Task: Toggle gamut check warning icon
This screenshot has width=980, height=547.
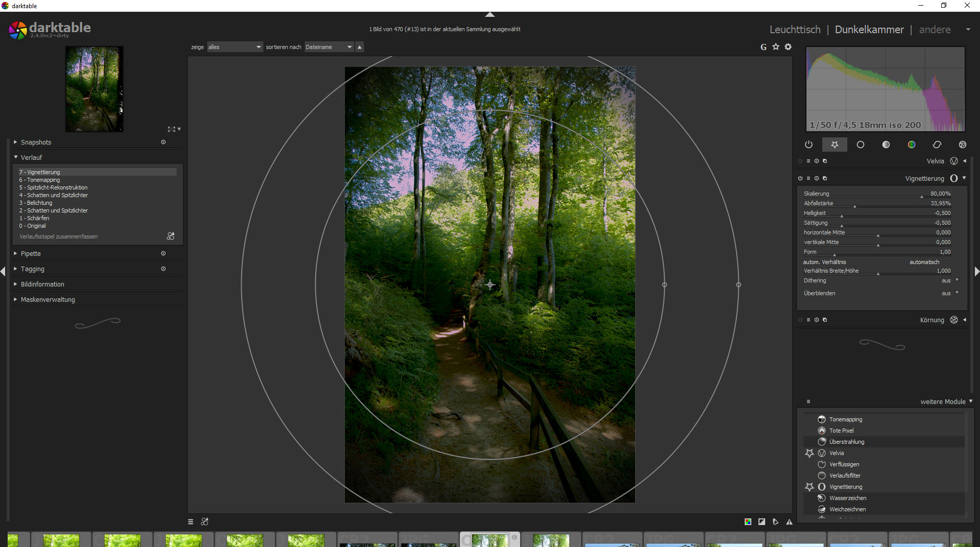Action: click(x=789, y=521)
